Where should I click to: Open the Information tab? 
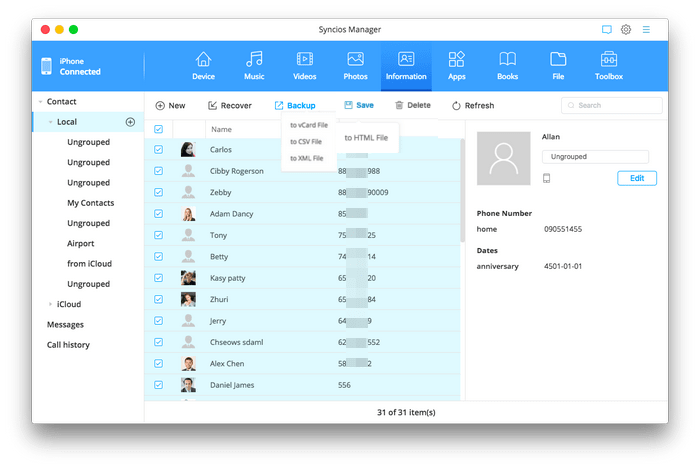[406, 66]
